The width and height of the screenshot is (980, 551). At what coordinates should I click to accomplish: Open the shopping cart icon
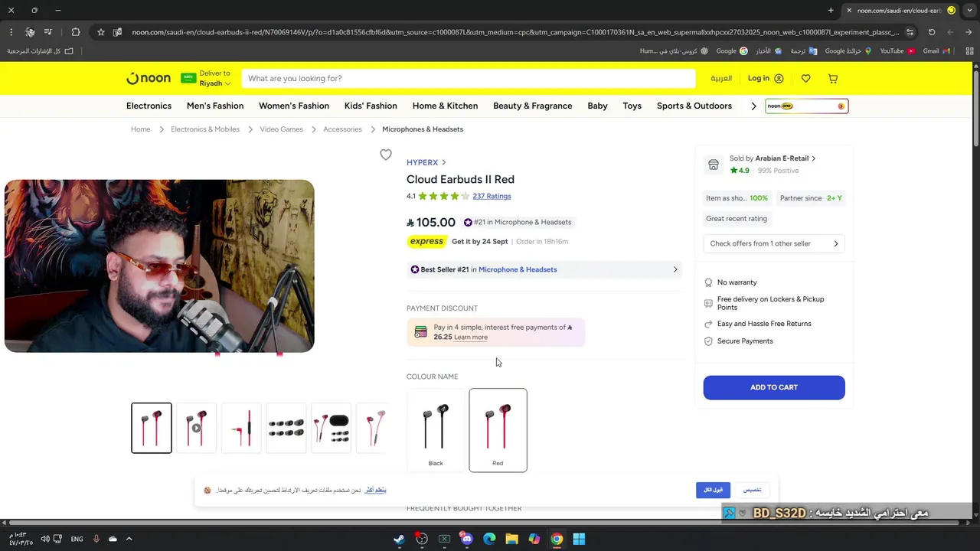[x=833, y=78]
